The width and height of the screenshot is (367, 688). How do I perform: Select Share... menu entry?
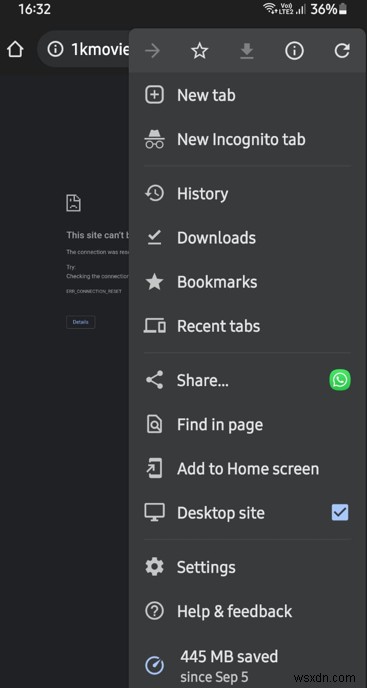coord(228,380)
